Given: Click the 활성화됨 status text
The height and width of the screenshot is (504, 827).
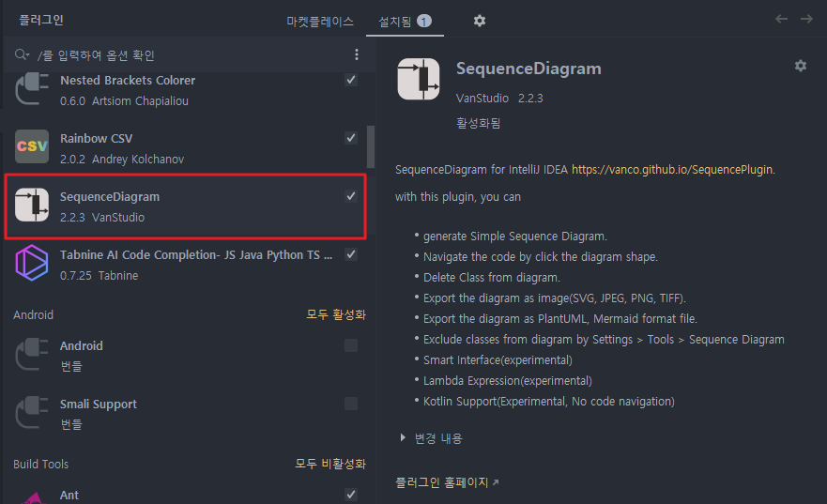Looking at the screenshot, I should click(478, 123).
